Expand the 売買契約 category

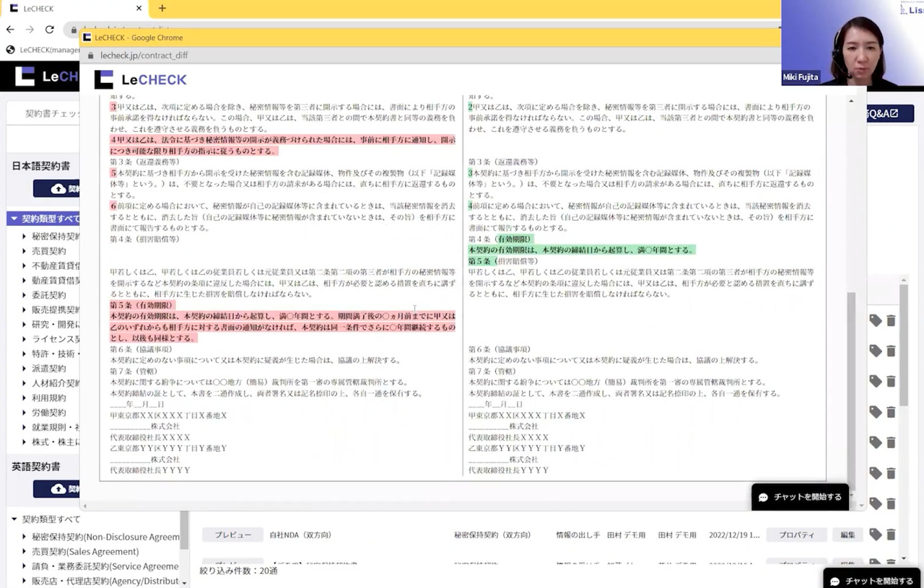click(x=24, y=251)
